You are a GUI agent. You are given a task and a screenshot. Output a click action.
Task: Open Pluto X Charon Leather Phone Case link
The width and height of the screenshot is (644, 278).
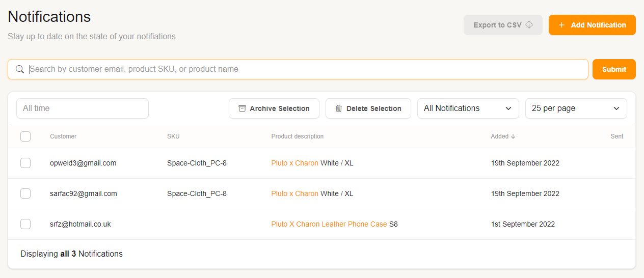(329, 224)
